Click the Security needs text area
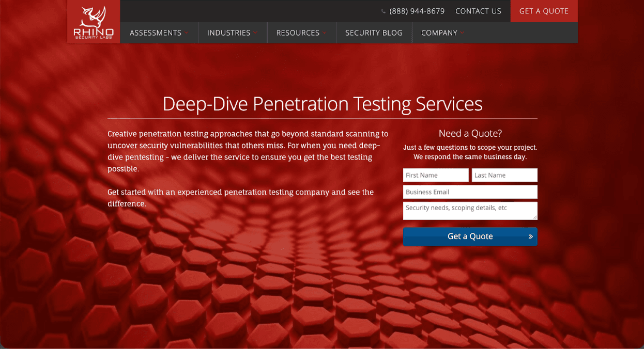 [x=470, y=211]
